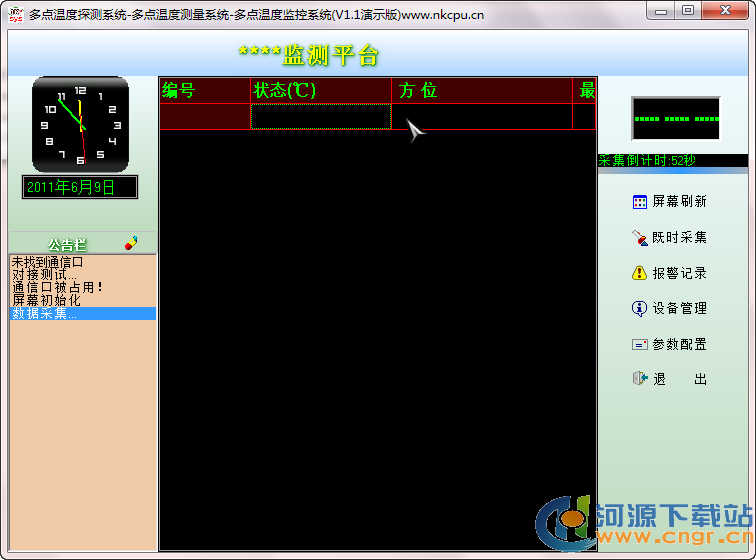Open alarm records via 报警记录
Screen dimensions: 756x560
tap(679, 273)
